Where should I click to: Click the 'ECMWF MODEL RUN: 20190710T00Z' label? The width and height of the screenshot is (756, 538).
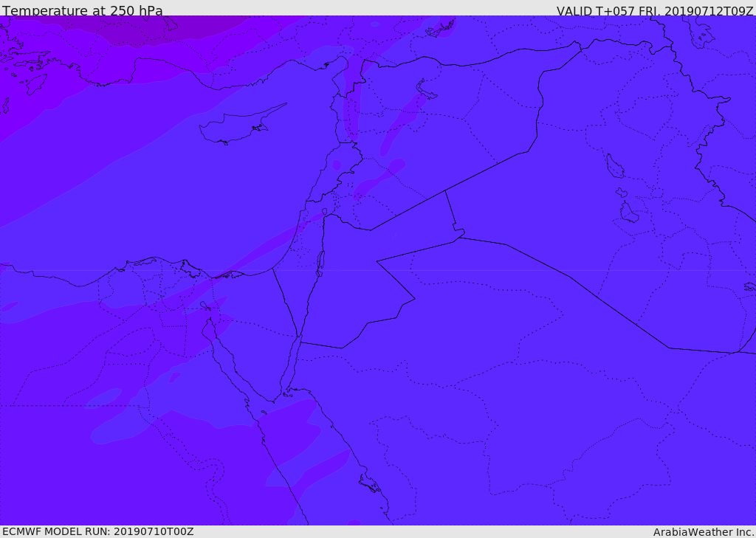pos(98,531)
